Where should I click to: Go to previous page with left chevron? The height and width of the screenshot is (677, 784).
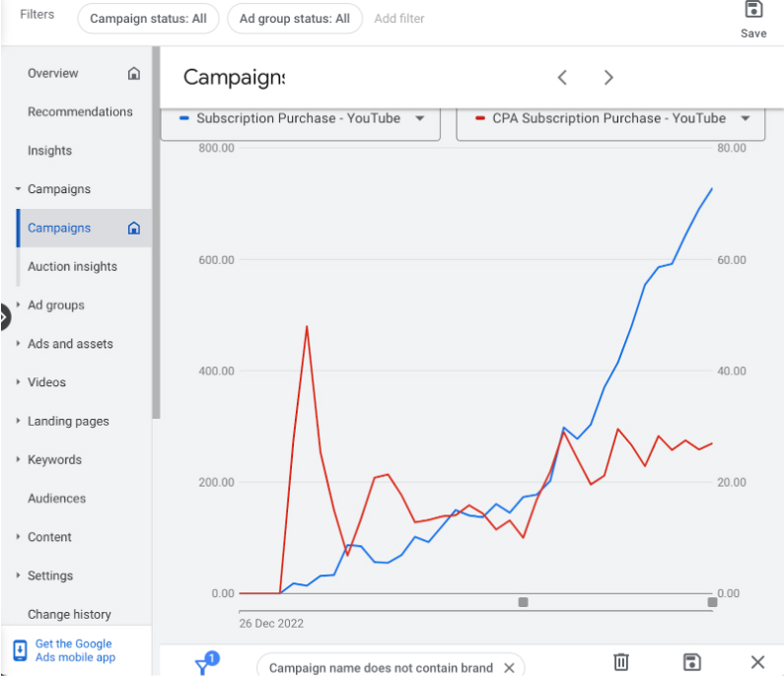pos(562,78)
